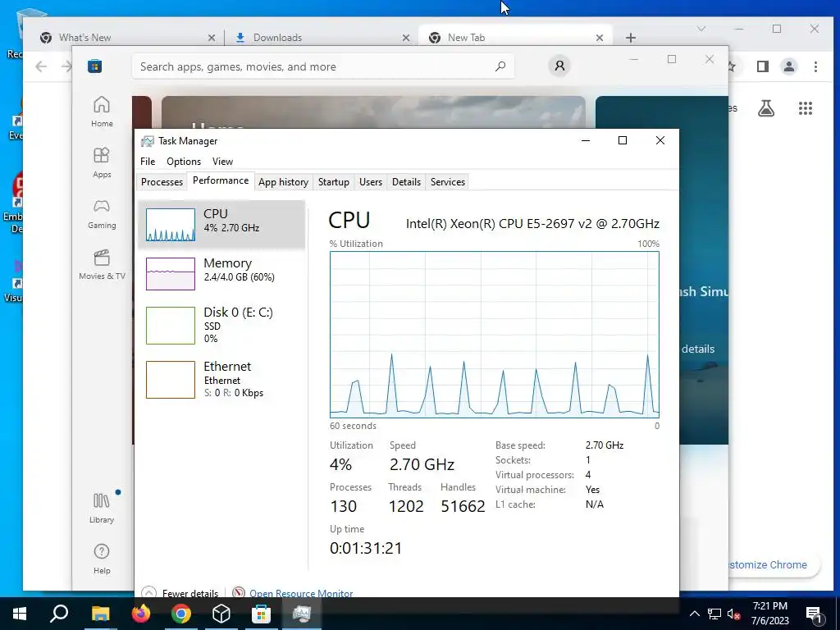The width and height of the screenshot is (840, 630).
Task: Open the notification center icon
Action: 815,614
